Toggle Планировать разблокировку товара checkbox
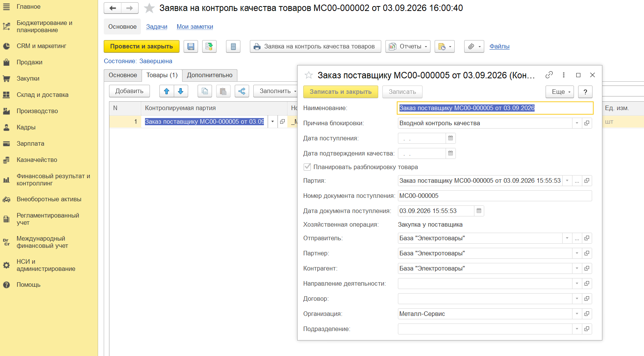Image resolution: width=644 pixels, height=356 pixels. (x=307, y=167)
